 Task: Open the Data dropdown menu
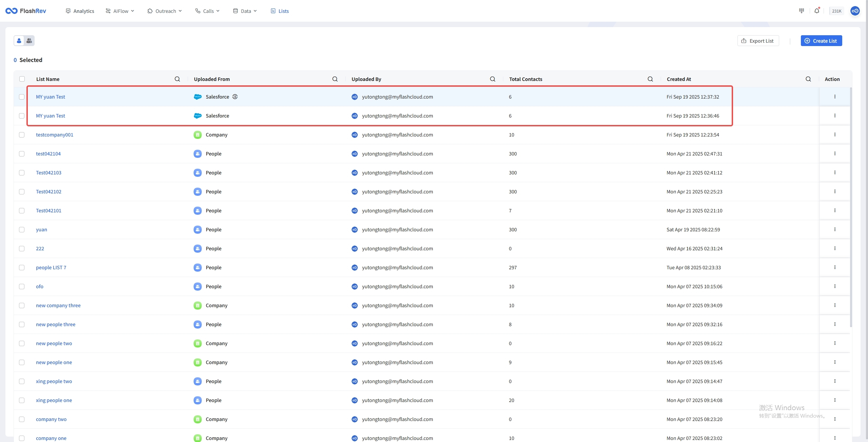(x=245, y=11)
